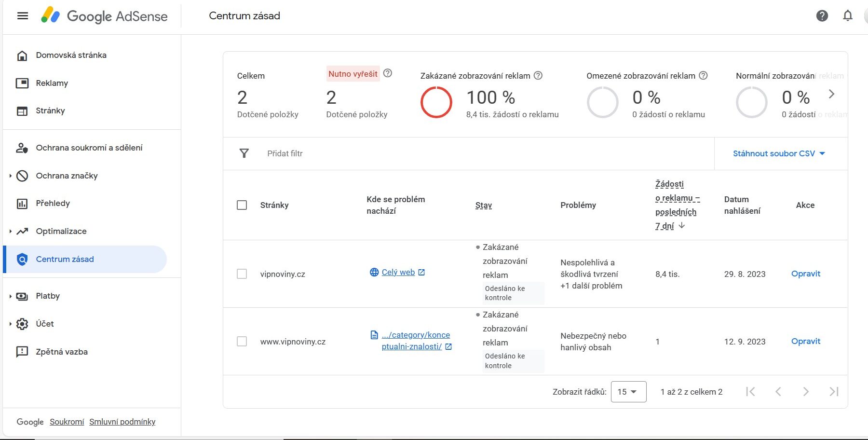This screenshot has height=440, width=868.
Task: Expand the Ochrana značky sidebar section
Action: coord(10,176)
